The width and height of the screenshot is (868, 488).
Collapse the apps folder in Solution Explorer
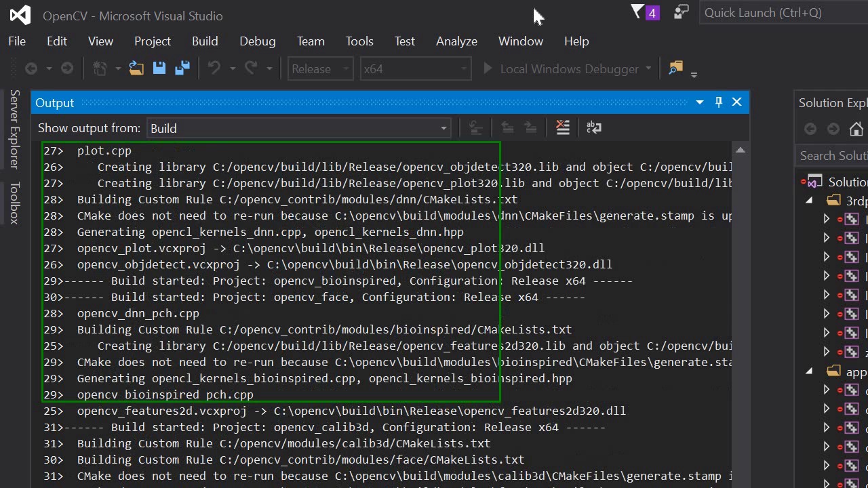(x=809, y=371)
